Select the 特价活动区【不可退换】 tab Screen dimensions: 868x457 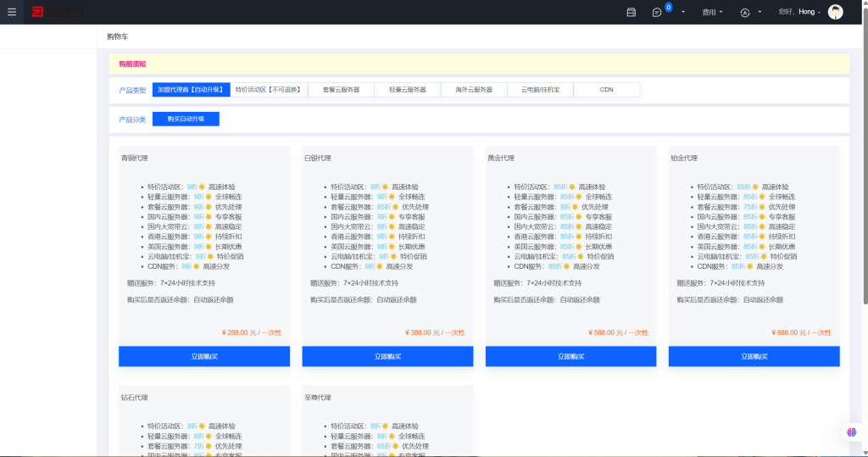(x=269, y=90)
